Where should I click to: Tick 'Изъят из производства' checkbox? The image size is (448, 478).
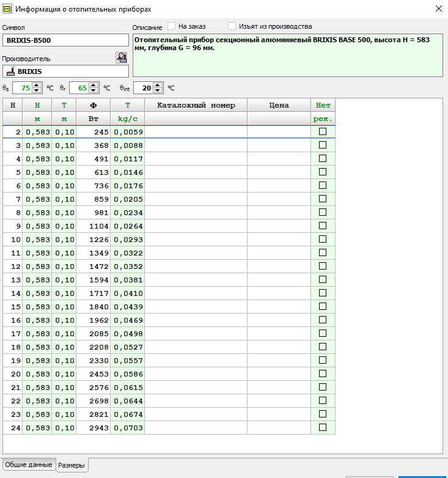(232, 26)
